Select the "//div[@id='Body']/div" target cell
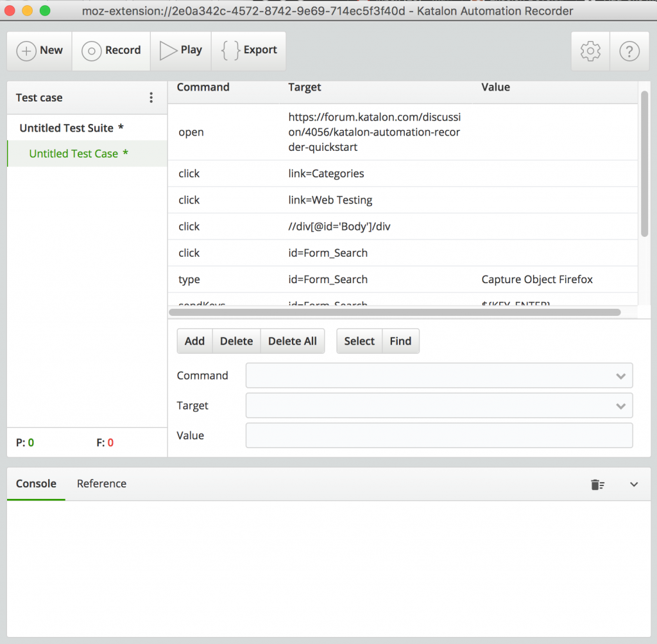 click(x=339, y=227)
